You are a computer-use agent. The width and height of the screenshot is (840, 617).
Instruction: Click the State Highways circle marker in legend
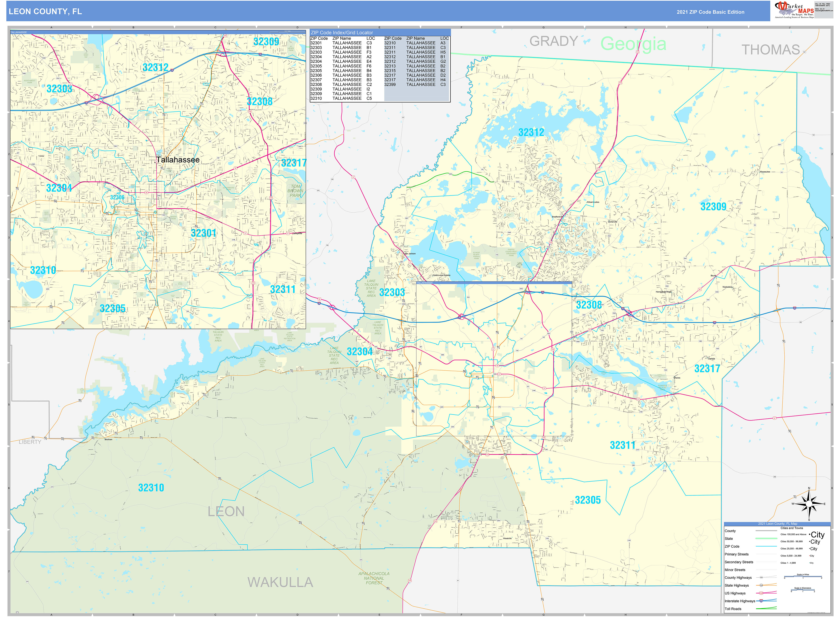pos(761,585)
